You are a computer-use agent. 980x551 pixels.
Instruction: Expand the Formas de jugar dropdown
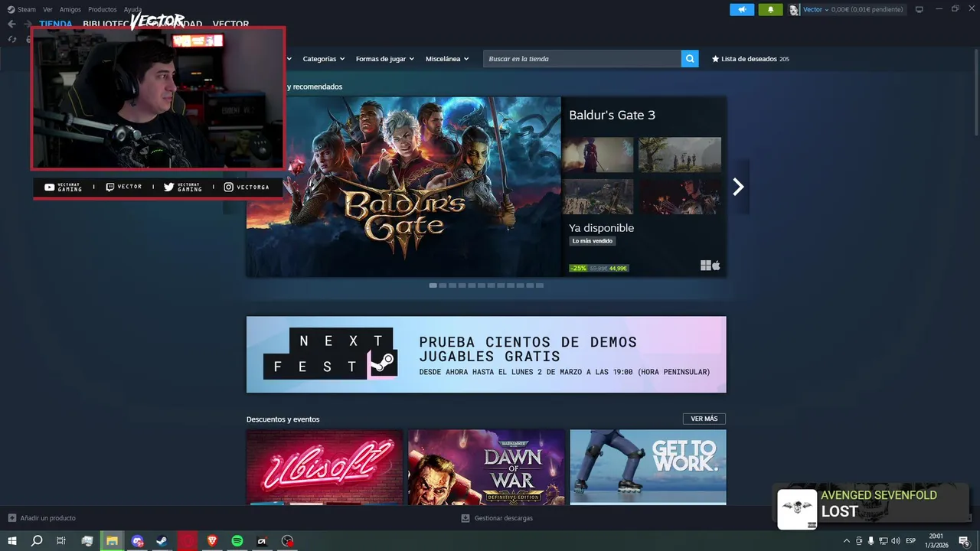pyautogui.click(x=384, y=59)
